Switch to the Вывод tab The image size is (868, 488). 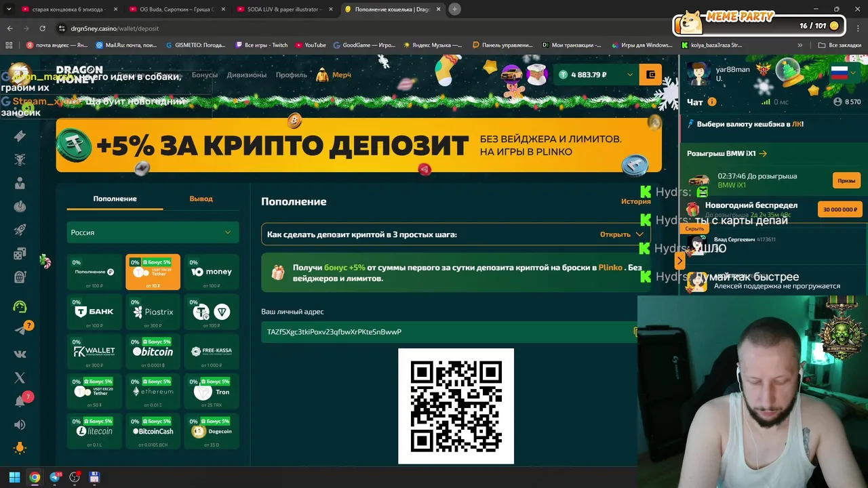click(201, 199)
